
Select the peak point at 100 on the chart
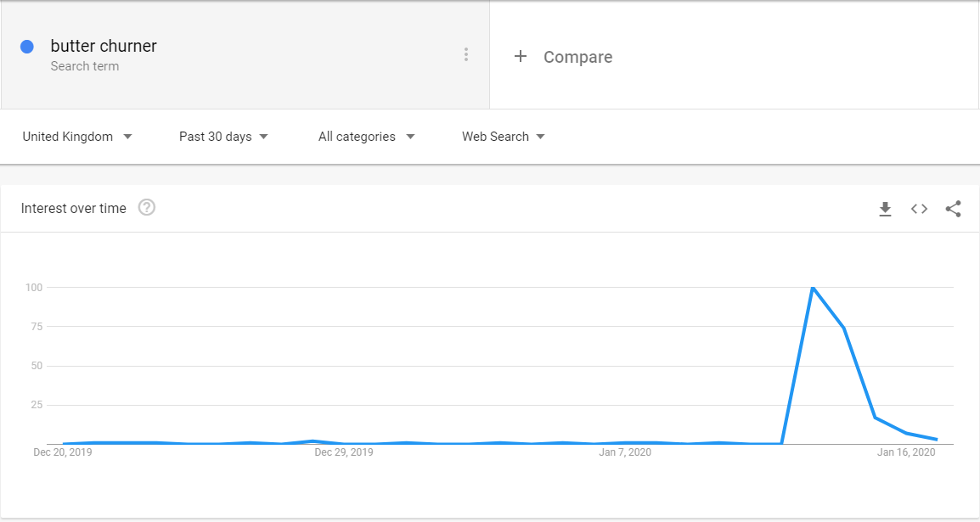coord(813,287)
